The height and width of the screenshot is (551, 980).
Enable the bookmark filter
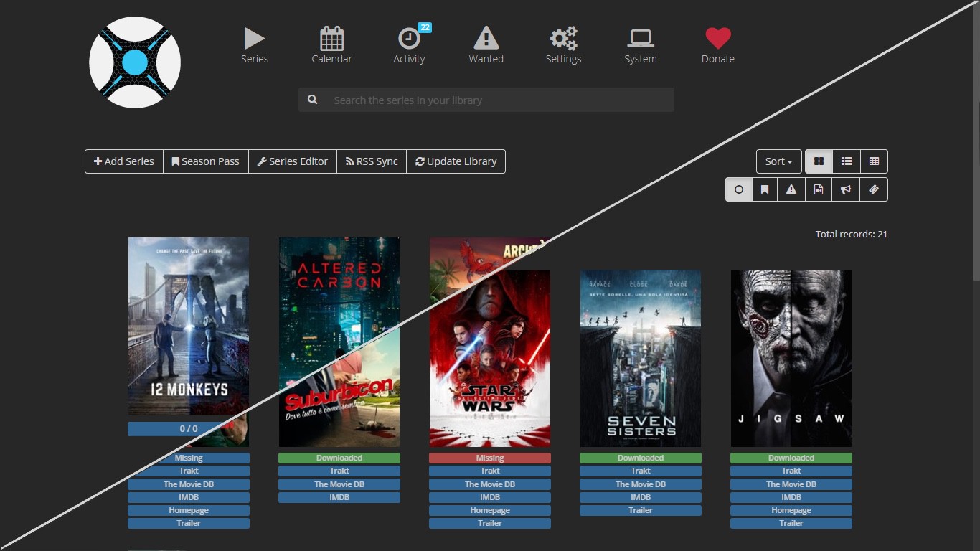pyautogui.click(x=765, y=189)
